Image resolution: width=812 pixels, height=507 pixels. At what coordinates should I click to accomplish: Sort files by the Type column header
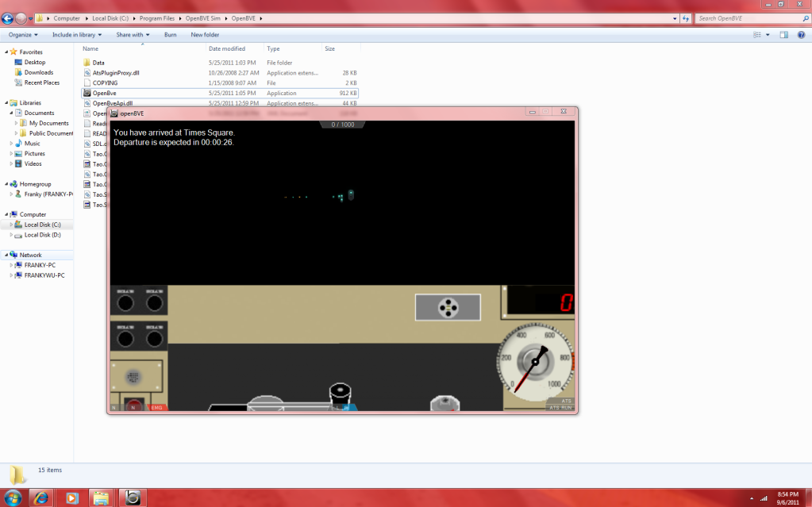(293, 48)
